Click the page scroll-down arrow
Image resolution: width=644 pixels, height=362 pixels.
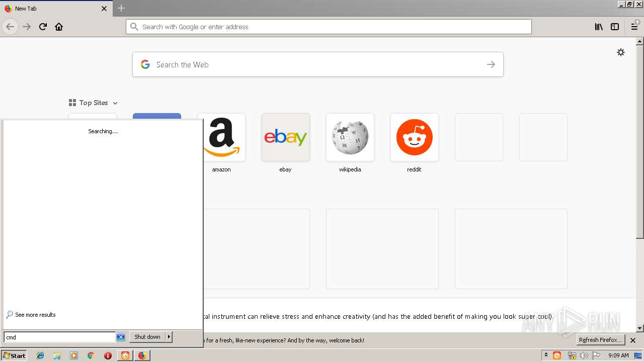(x=640, y=328)
